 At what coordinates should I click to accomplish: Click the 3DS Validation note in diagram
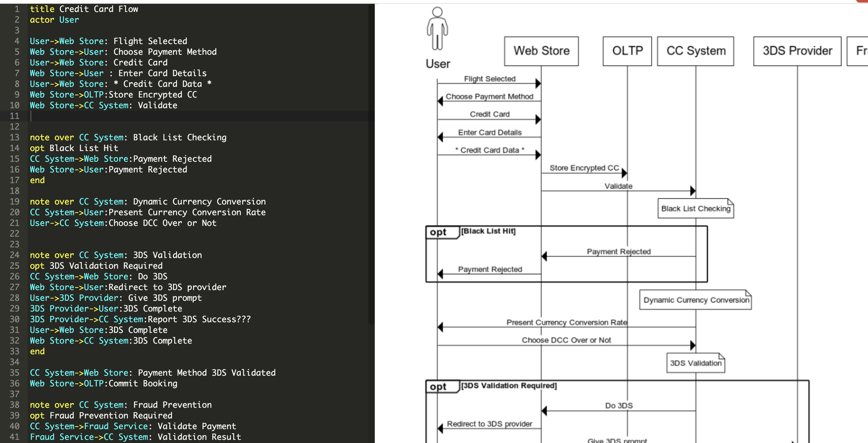(695, 363)
